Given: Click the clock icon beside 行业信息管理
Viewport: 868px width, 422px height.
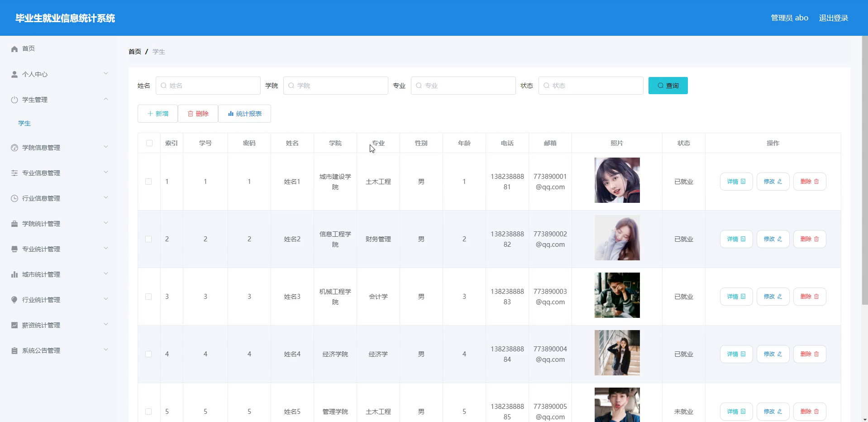Looking at the screenshot, I should [x=14, y=198].
